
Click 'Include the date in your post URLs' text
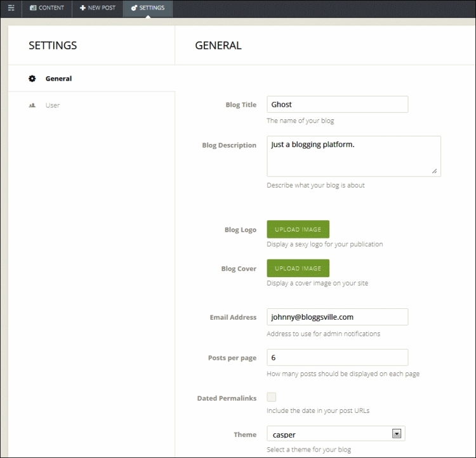point(318,410)
